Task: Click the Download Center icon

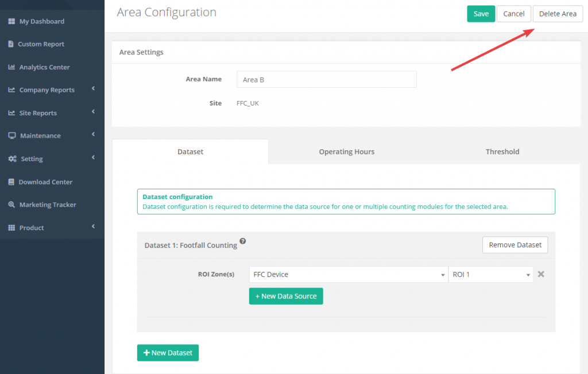Action: coord(11,182)
